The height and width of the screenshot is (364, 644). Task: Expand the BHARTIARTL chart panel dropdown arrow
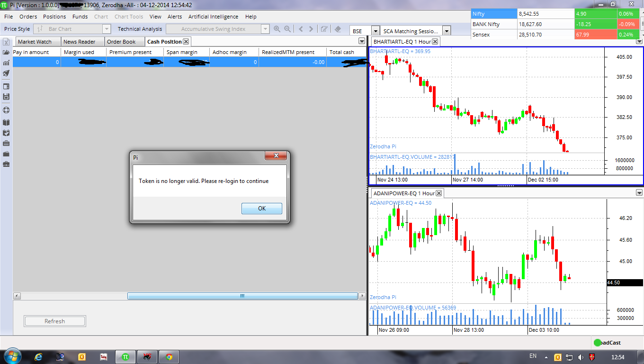tap(639, 41)
